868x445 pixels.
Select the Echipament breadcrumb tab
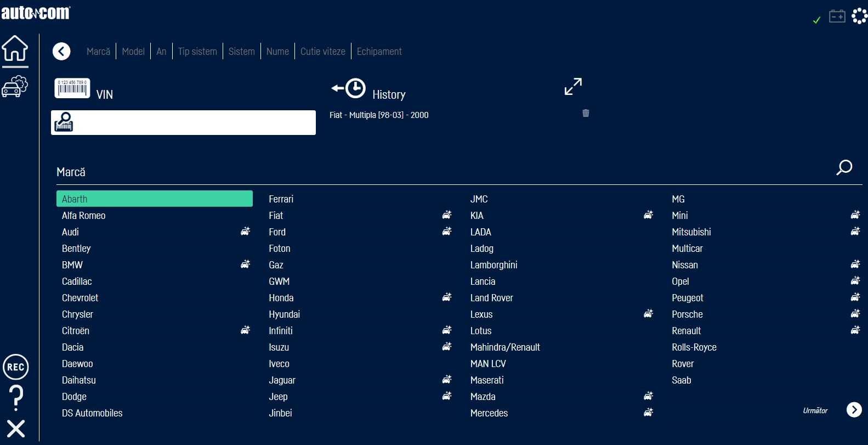pos(379,52)
